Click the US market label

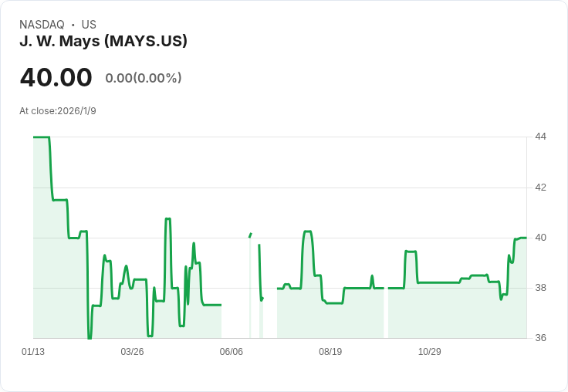(x=89, y=25)
